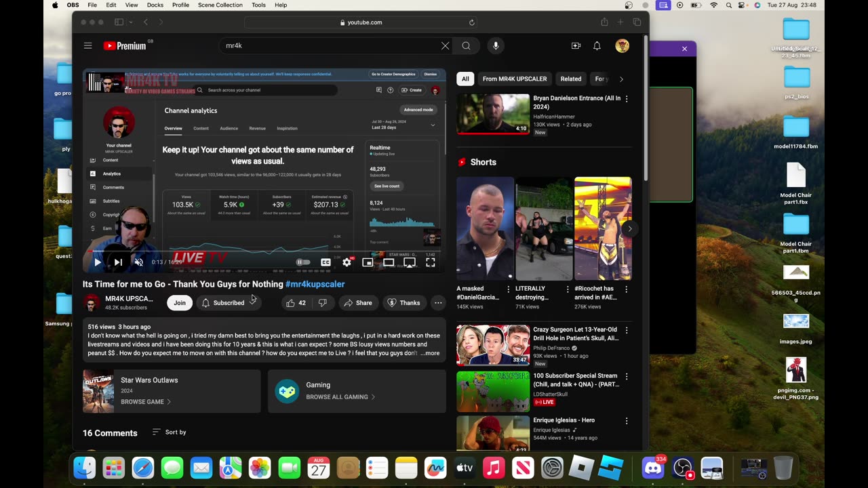
Task: Show more filter chips with the arrow
Action: coord(621,79)
